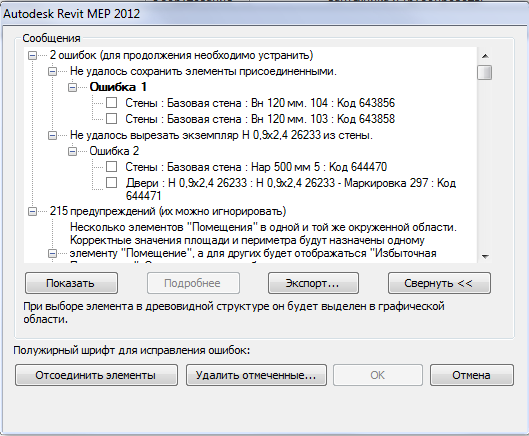
Task: Check wall 'Вн 120 мм. 104' Код 643856
Action: (x=112, y=103)
